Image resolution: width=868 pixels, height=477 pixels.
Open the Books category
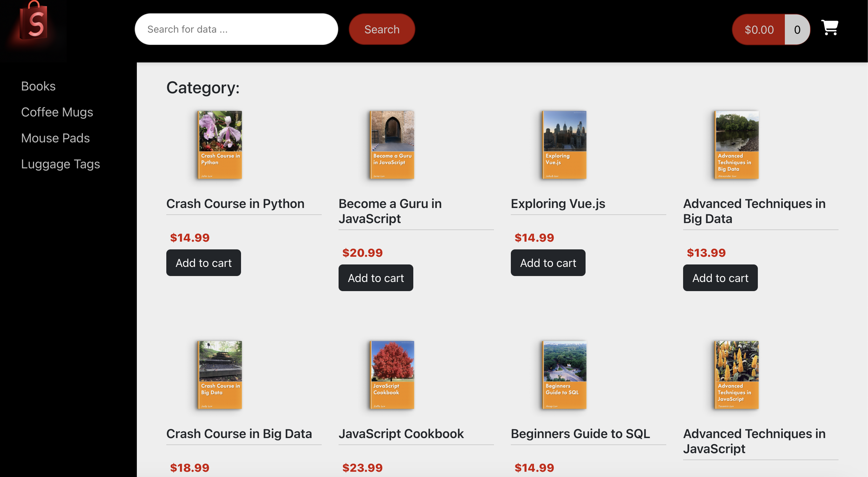pos(38,86)
